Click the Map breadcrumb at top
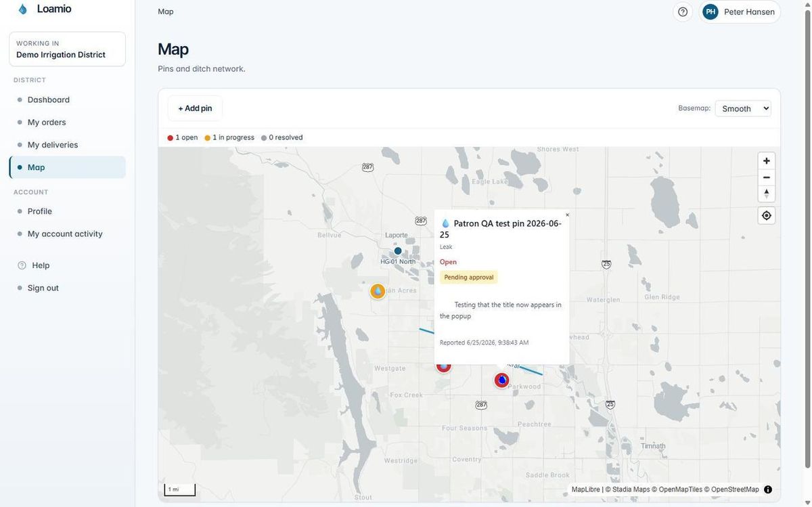This screenshot has width=812, height=507. point(166,12)
